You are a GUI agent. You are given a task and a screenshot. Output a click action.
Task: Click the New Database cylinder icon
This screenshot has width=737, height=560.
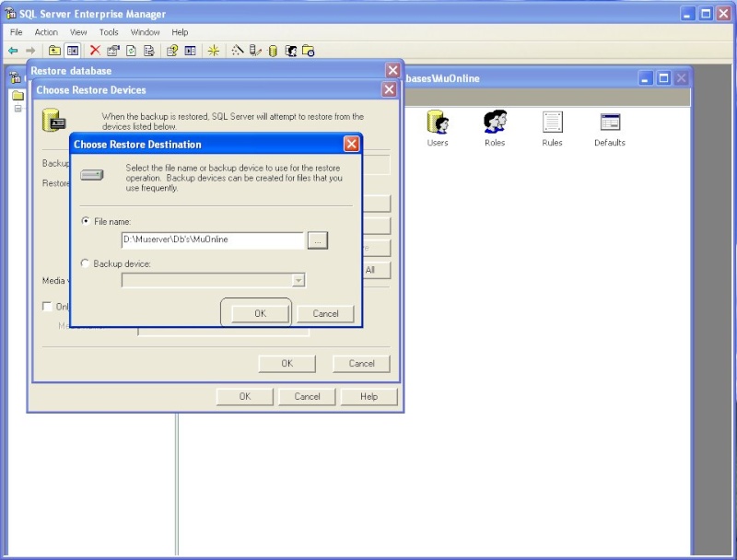pyautogui.click(x=273, y=51)
